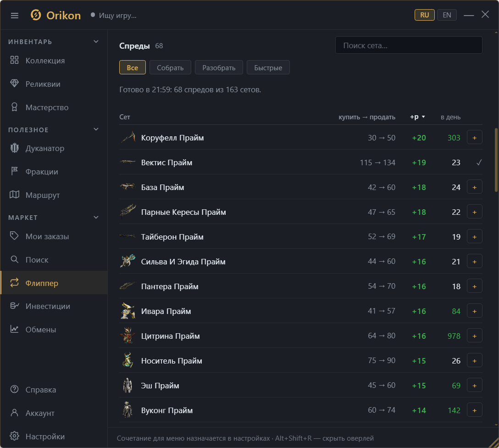Click the Дуканатор icon in sidebar
The image size is (499, 448).
[x=14, y=148]
